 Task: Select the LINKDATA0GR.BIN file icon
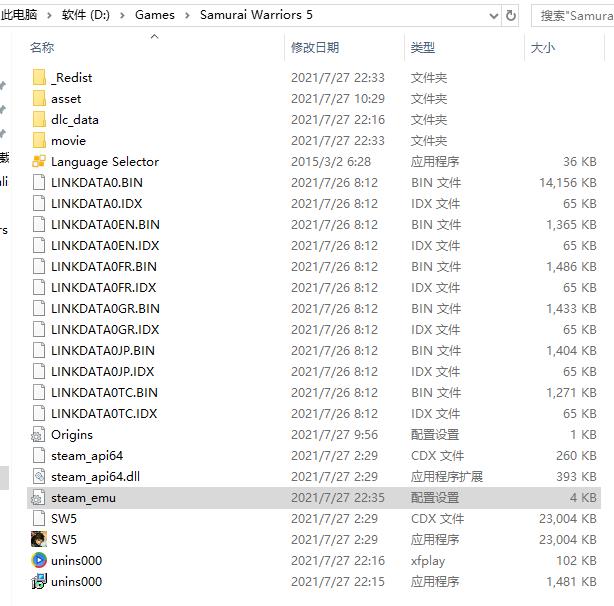[39, 308]
